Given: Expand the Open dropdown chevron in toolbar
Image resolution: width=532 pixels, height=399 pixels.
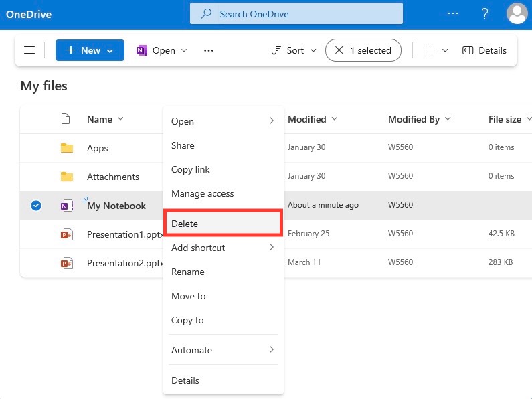Looking at the screenshot, I should coord(184,50).
